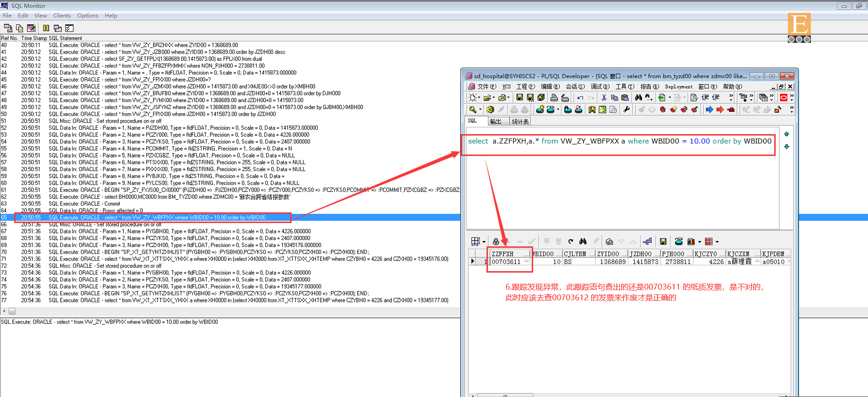
Task: Open the View menu in SQL Monitor
Action: tap(41, 16)
